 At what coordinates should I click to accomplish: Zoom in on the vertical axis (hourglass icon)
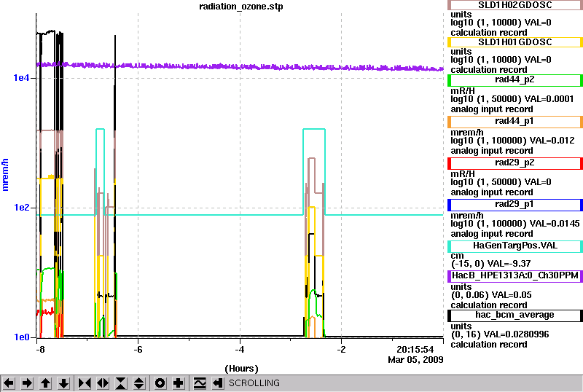coord(121,383)
